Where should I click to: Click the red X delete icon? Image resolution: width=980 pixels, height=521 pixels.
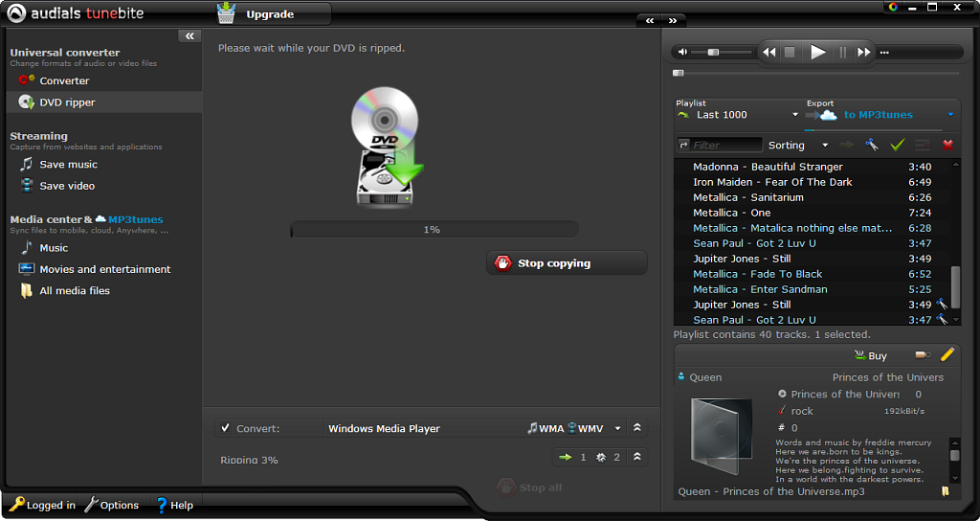point(947,145)
